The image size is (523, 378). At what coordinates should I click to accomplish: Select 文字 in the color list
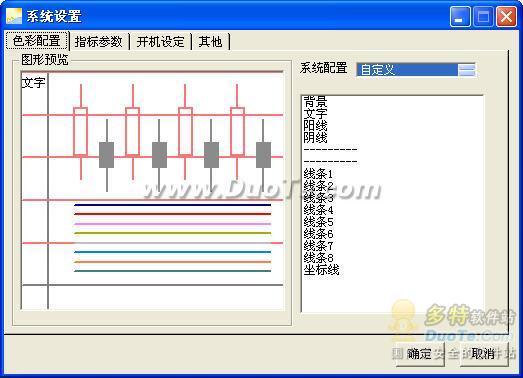(315, 113)
